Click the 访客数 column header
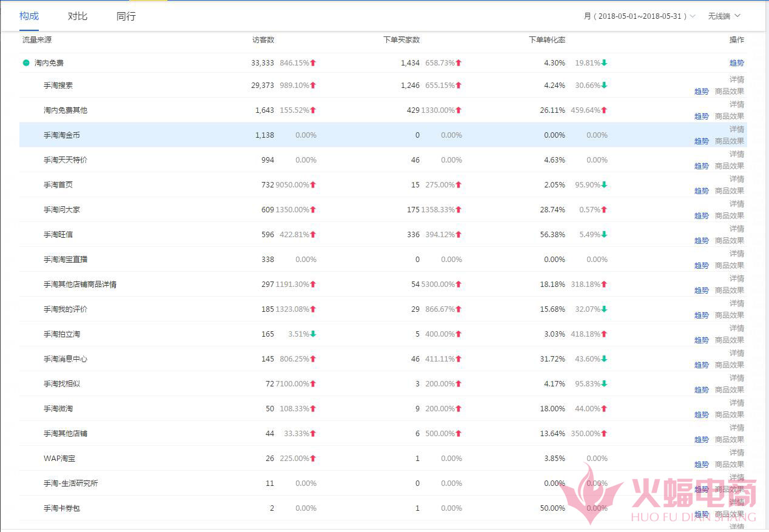This screenshot has width=769, height=532. pos(263,40)
